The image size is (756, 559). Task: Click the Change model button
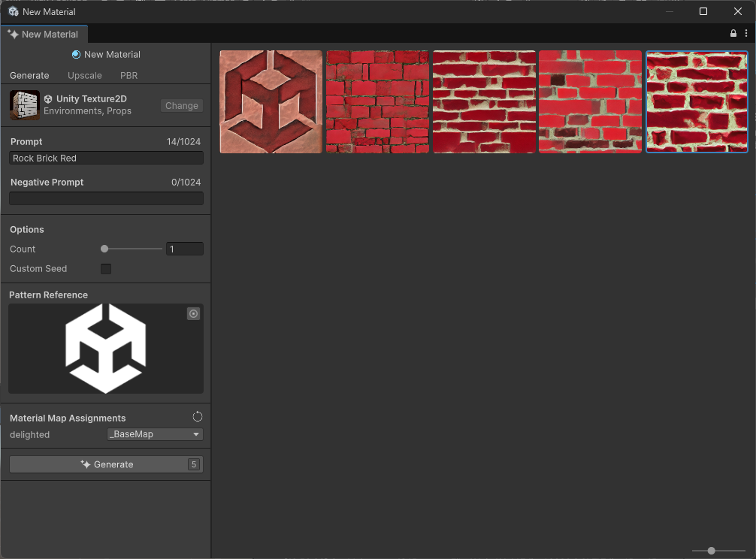[181, 105]
